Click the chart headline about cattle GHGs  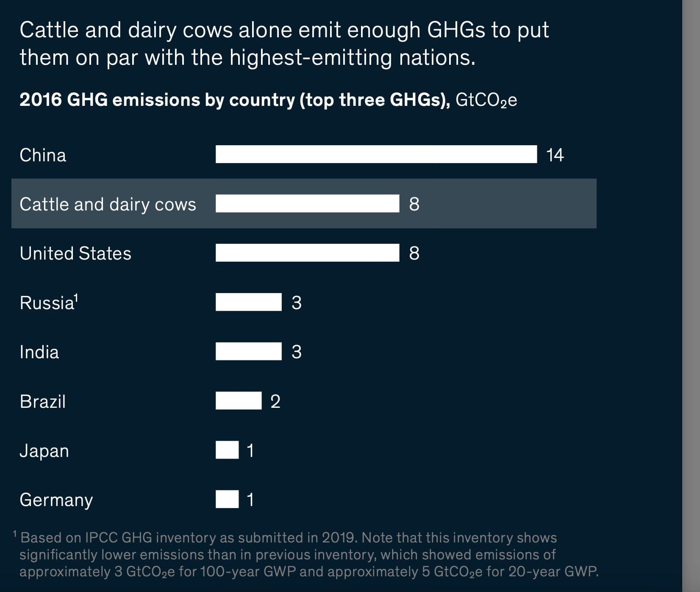[284, 44]
